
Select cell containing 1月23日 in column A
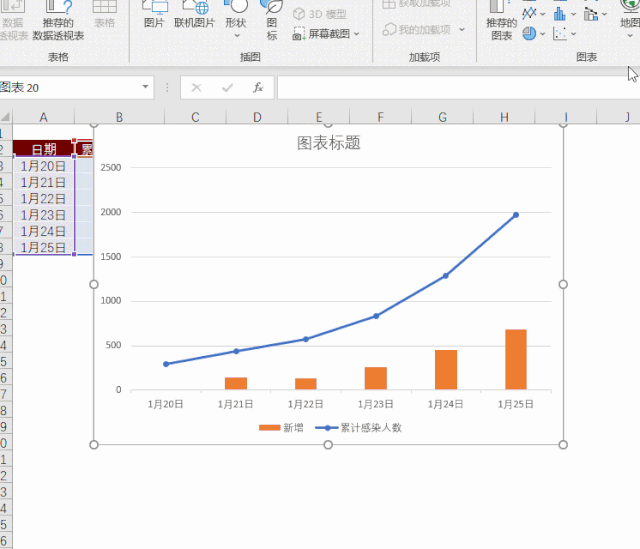(x=43, y=215)
